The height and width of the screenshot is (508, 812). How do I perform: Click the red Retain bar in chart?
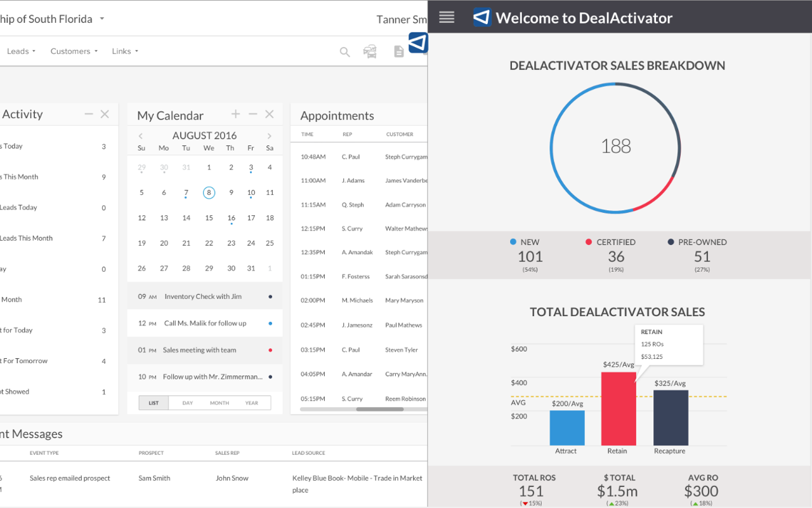tap(619, 408)
